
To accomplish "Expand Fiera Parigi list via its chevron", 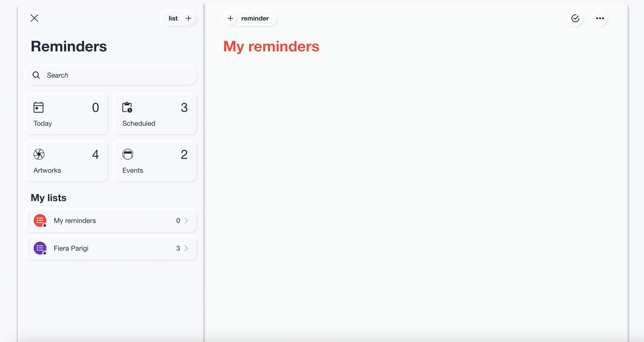I will 186,248.
